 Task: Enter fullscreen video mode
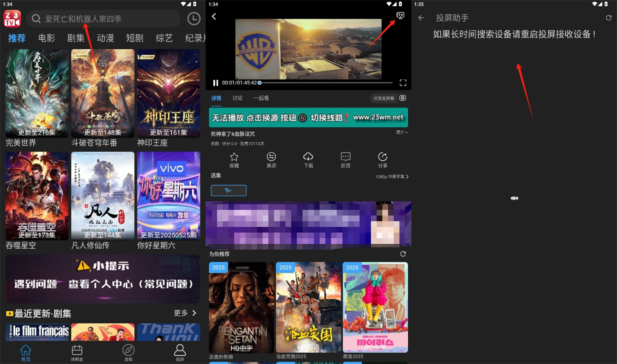point(403,83)
